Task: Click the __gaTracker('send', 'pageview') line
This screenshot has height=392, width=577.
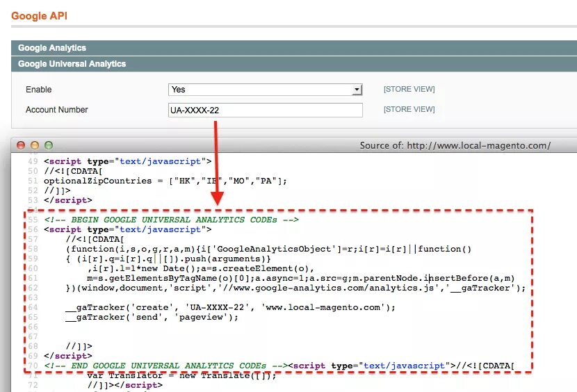Action: pyautogui.click(x=152, y=317)
